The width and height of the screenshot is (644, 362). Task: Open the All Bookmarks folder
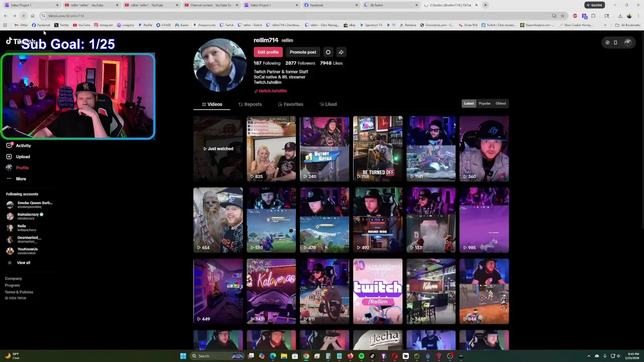(627, 25)
